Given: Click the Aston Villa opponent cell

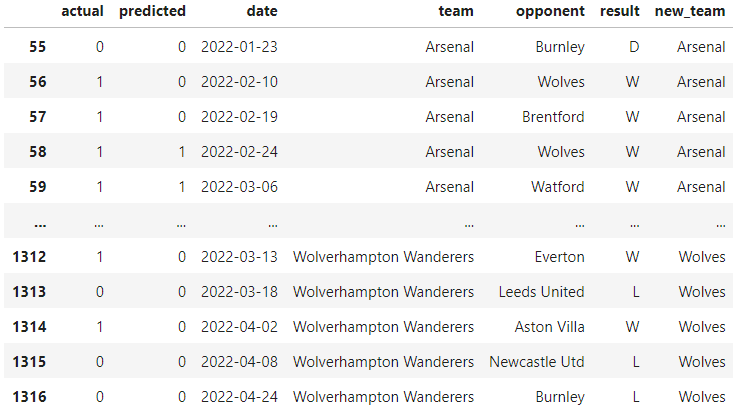Looking at the screenshot, I should [x=549, y=327].
